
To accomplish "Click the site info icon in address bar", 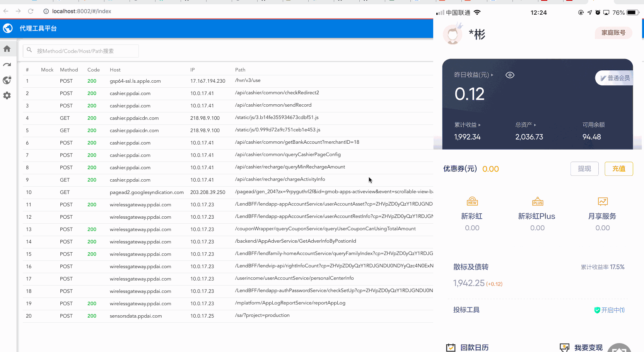I will (x=46, y=11).
